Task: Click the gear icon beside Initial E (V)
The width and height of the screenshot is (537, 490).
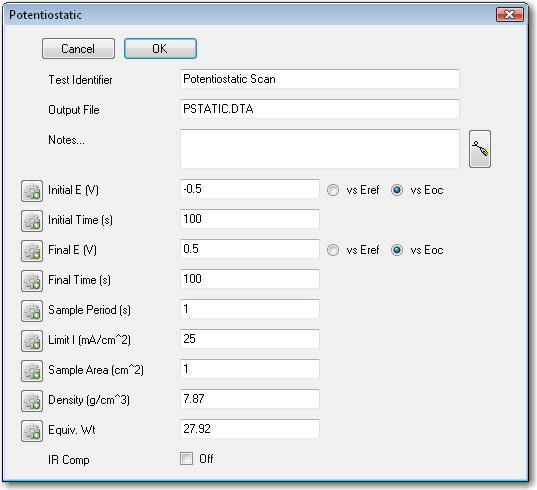Action: 32,191
